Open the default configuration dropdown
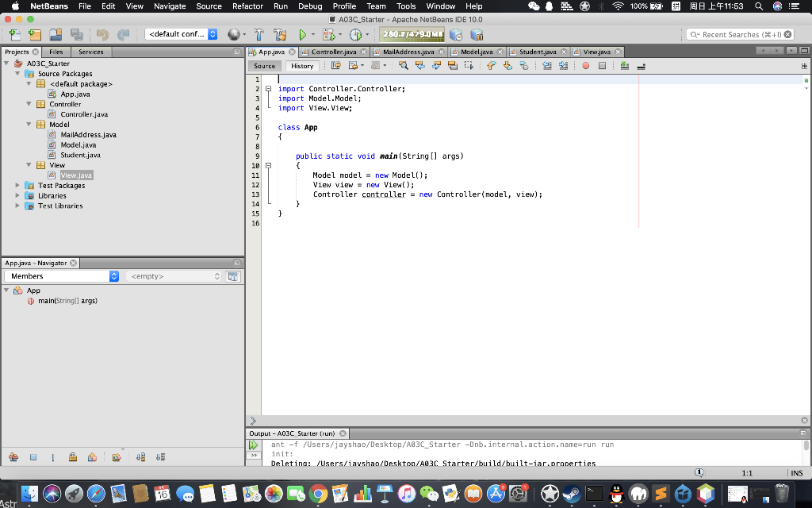This screenshot has width=812, height=508. point(182,35)
